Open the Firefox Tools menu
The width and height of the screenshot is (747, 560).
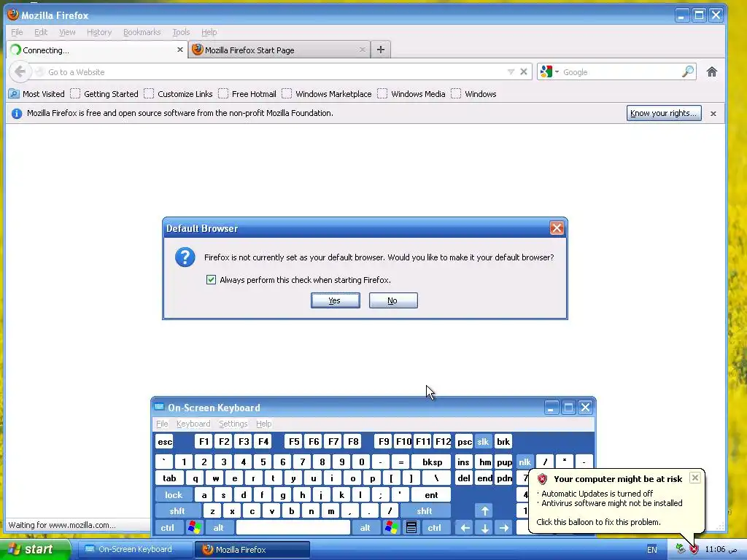181,32
